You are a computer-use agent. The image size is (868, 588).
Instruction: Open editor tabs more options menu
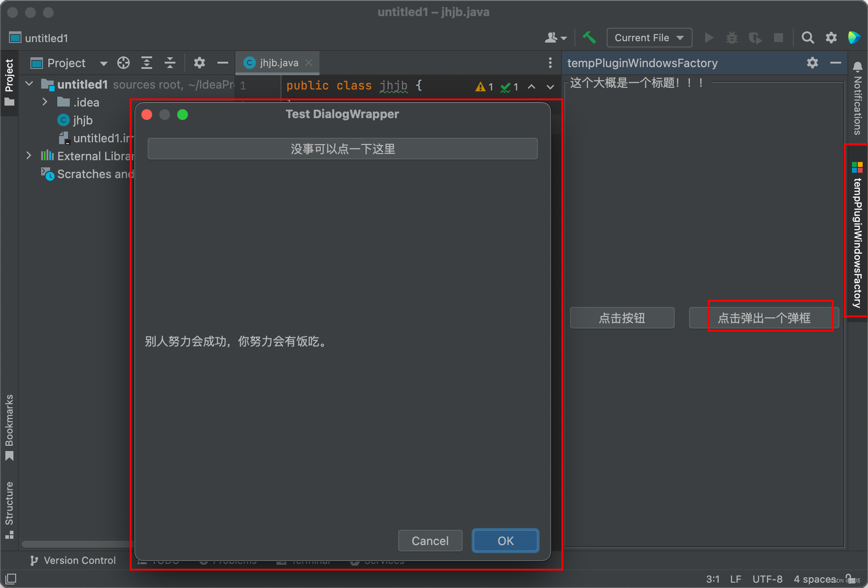tap(550, 63)
